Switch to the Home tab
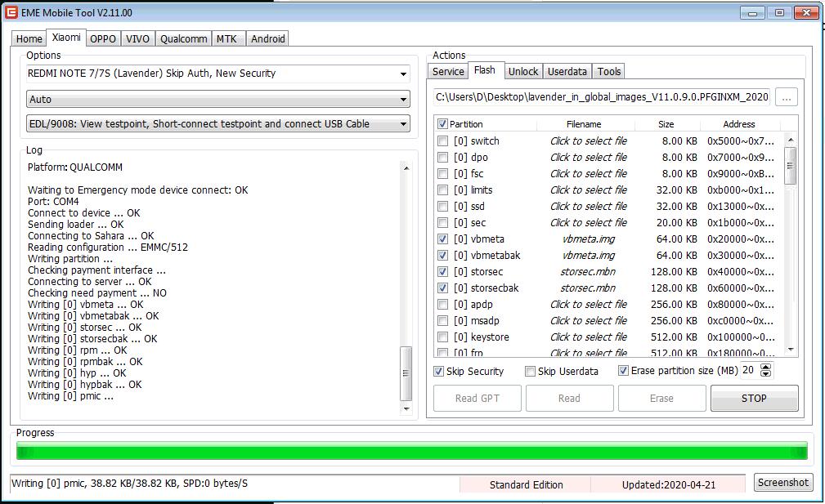The image size is (825, 504). (29, 39)
